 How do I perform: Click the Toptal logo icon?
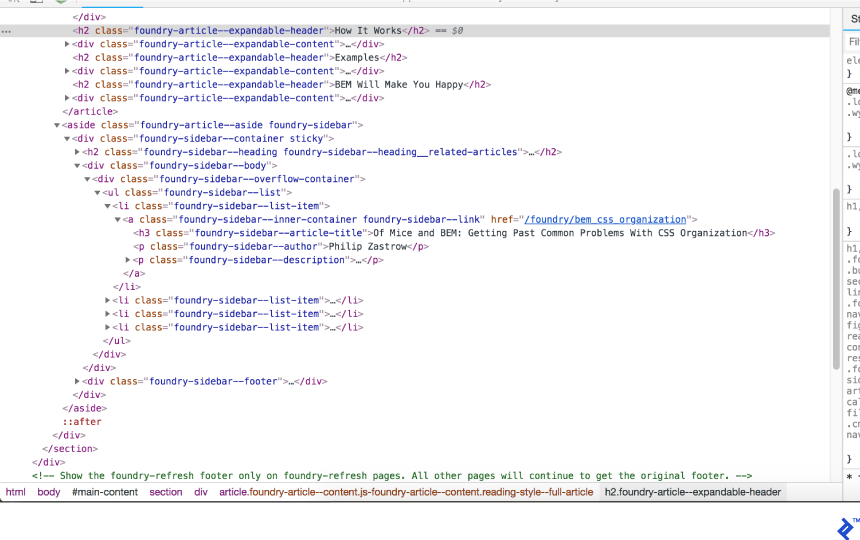(x=846, y=528)
